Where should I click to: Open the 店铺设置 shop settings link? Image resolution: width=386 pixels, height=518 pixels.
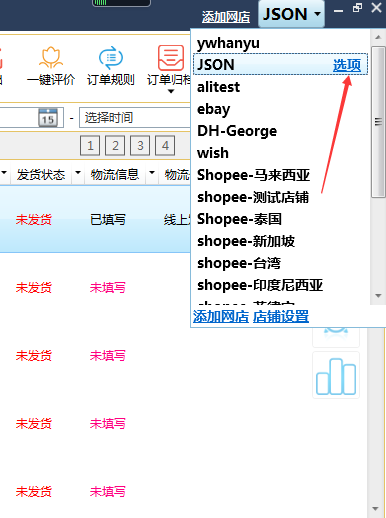pos(281,316)
